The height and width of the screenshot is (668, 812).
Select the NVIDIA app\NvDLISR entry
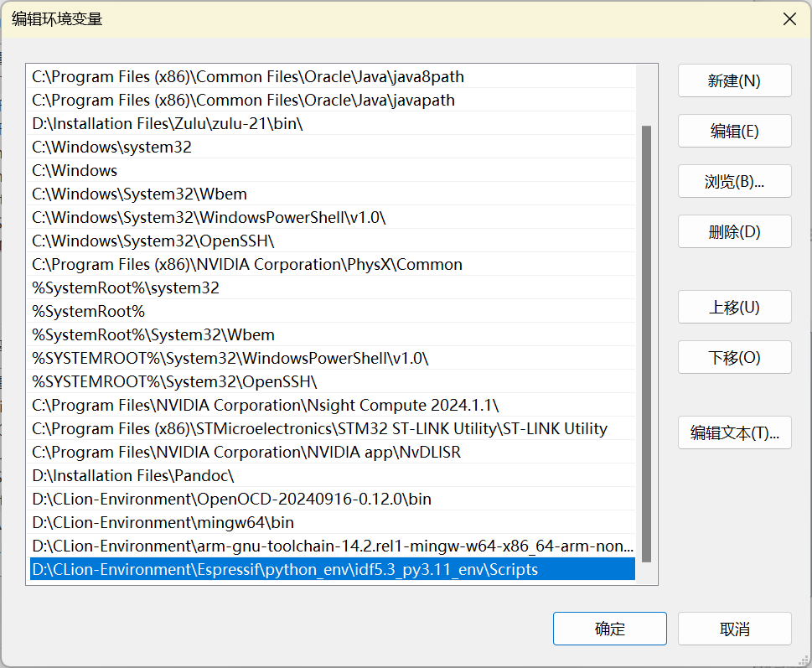coord(333,452)
